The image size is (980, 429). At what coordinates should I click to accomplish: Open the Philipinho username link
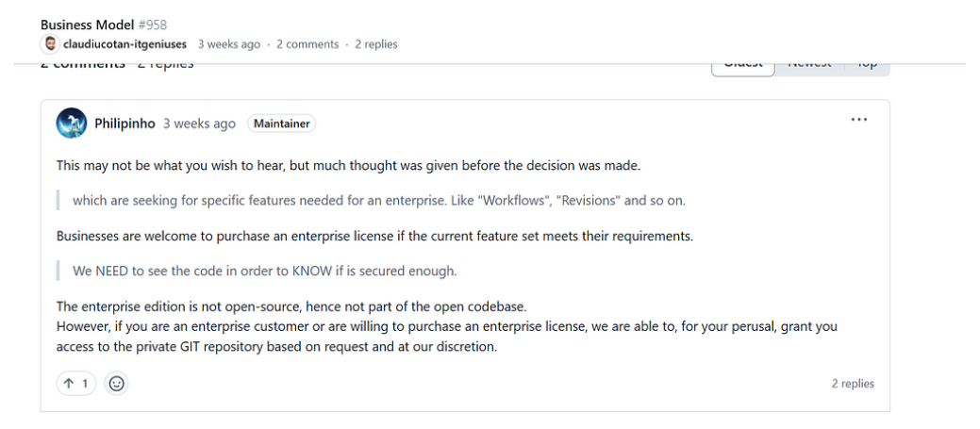point(125,124)
